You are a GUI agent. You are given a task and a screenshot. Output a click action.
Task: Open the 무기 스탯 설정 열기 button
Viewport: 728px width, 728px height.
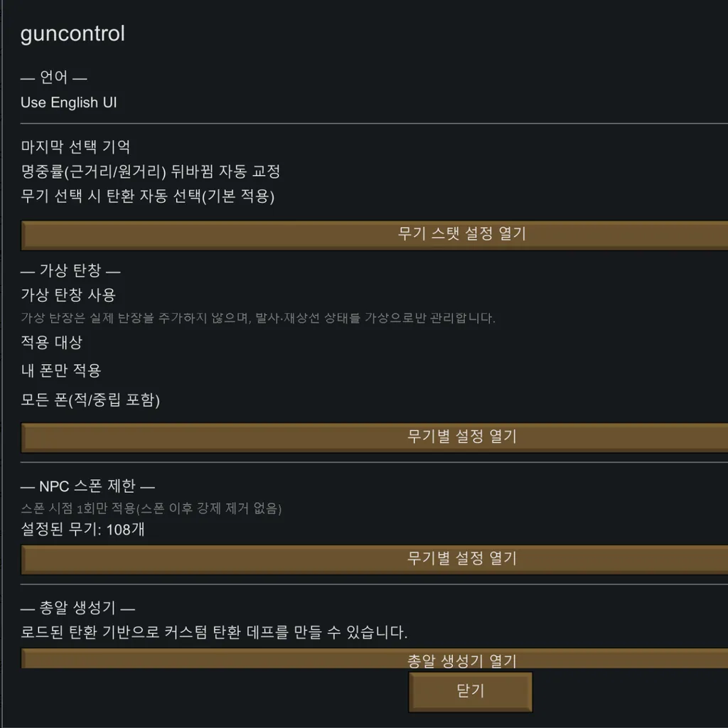tap(461, 235)
